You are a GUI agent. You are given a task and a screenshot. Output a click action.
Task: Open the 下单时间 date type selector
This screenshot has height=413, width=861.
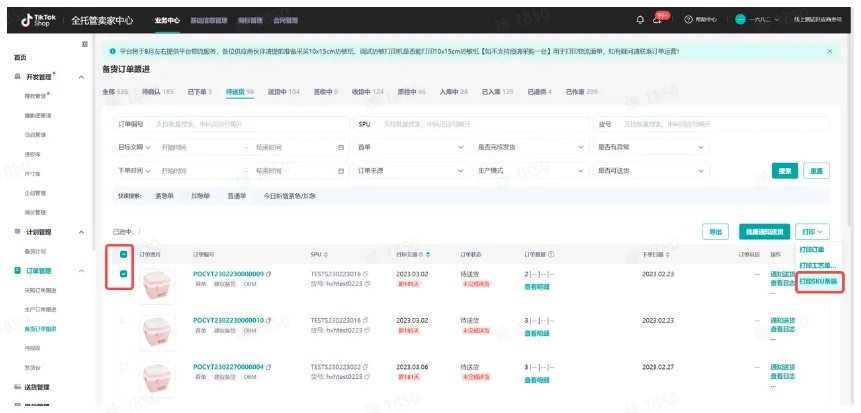pos(134,171)
